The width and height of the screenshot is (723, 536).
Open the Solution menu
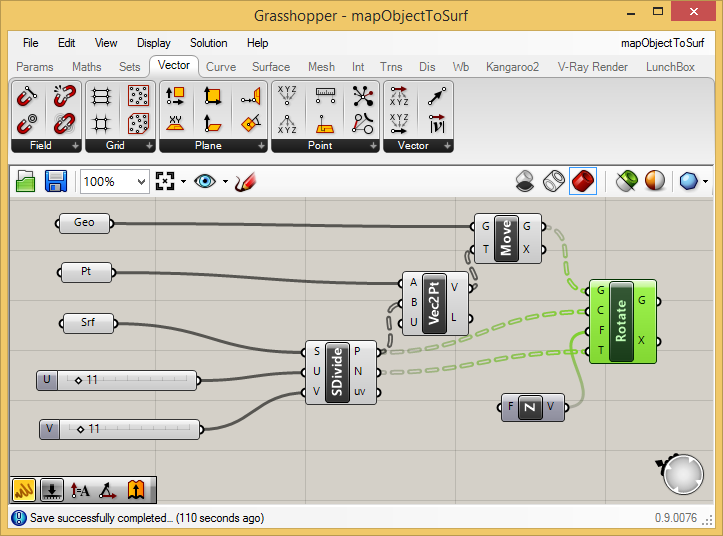click(x=209, y=43)
